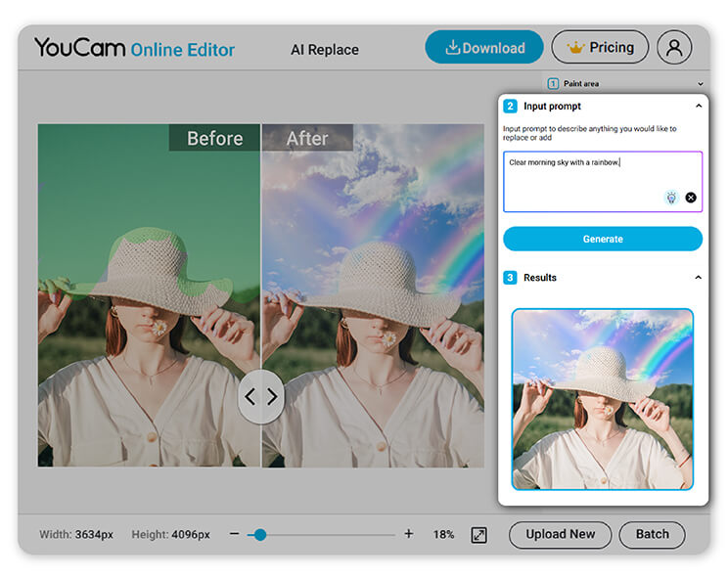728x579 pixels.
Task: Click the Generate button
Action: 603,239
